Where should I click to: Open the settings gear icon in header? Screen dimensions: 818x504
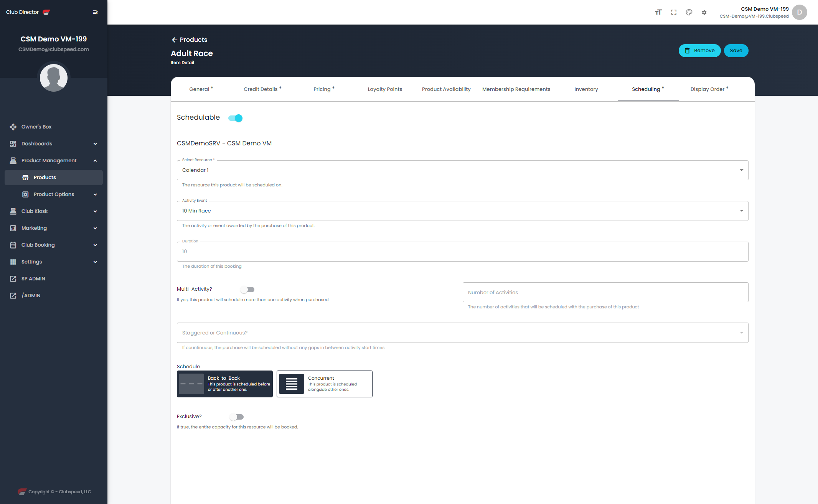(x=704, y=12)
